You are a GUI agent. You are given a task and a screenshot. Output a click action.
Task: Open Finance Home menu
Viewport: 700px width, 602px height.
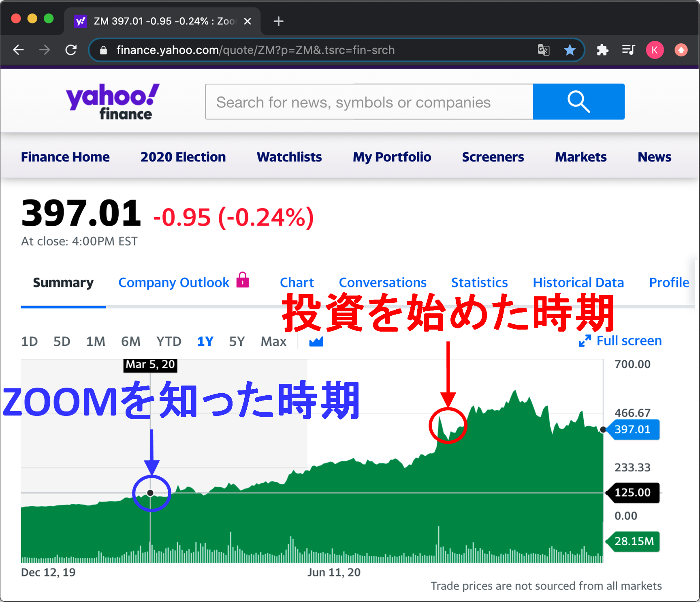(65, 157)
